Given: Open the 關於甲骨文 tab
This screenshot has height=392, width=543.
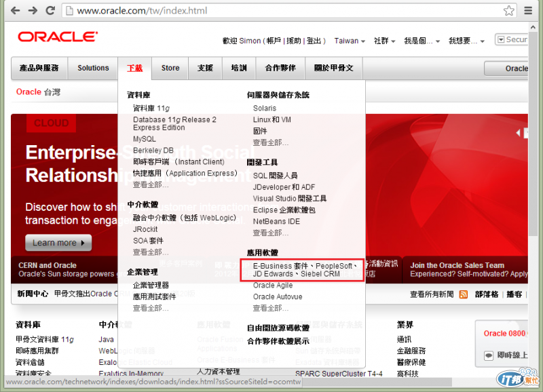Looking at the screenshot, I should pyautogui.click(x=333, y=68).
